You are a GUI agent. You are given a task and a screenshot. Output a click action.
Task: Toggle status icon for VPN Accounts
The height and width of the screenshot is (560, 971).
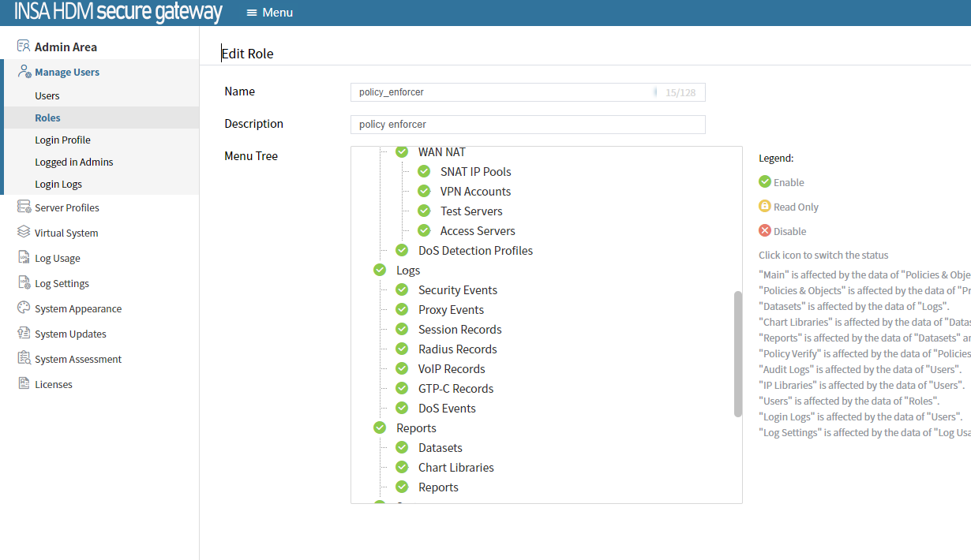click(424, 192)
